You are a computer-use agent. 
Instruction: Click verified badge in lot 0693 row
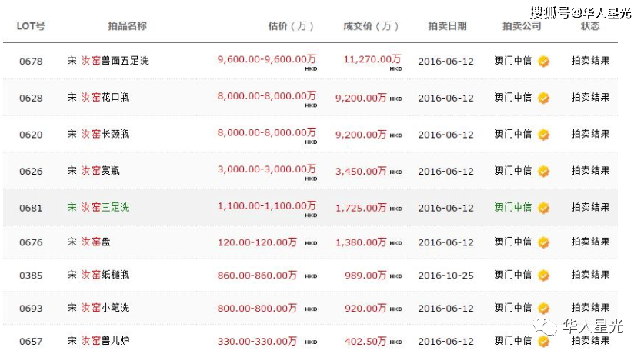[x=544, y=309]
